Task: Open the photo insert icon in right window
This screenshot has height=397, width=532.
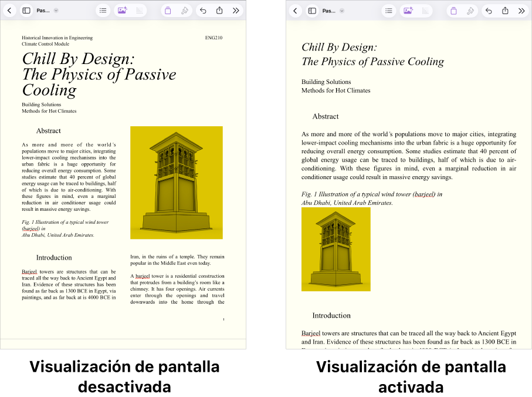Action: tap(407, 10)
